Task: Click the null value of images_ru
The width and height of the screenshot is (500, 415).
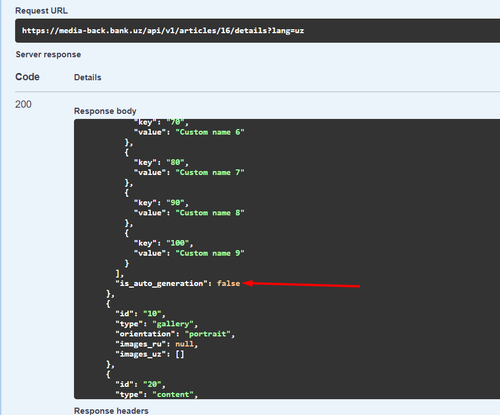Action: tap(185, 344)
